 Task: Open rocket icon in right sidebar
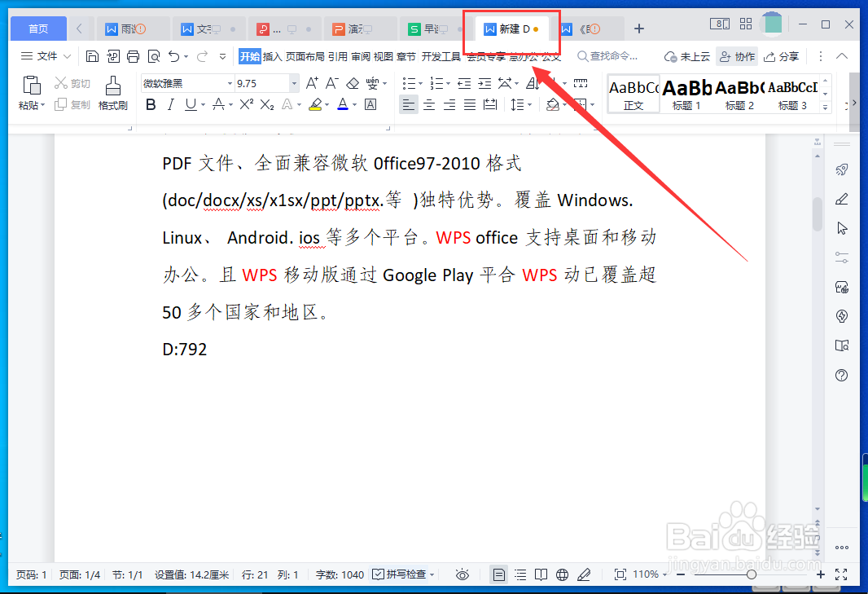tap(842, 169)
